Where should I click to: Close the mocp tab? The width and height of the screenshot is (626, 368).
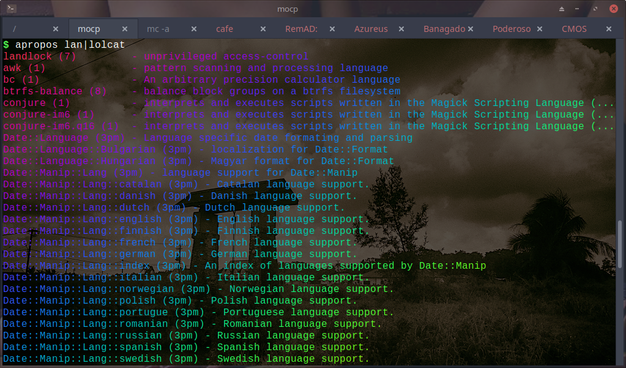tap(125, 29)
